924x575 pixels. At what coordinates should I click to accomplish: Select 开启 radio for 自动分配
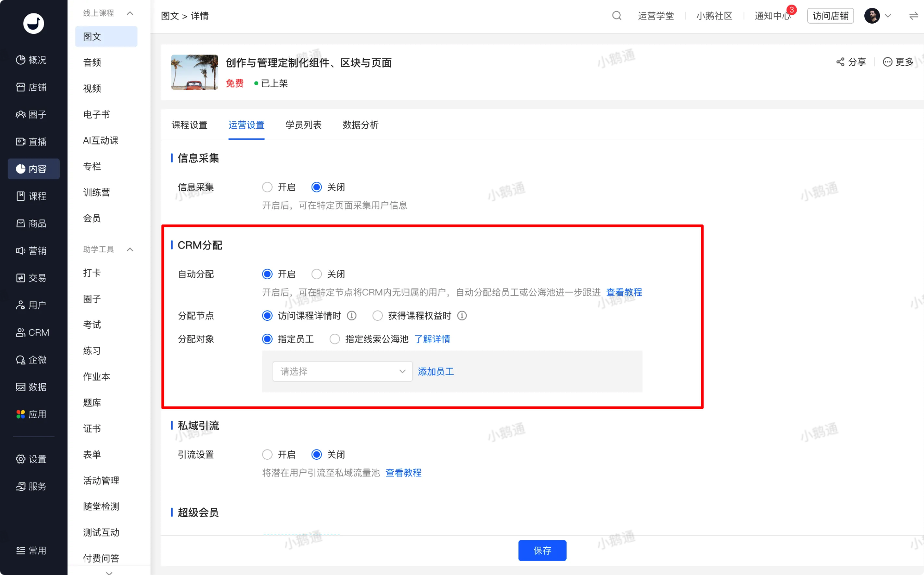[267, 274]
